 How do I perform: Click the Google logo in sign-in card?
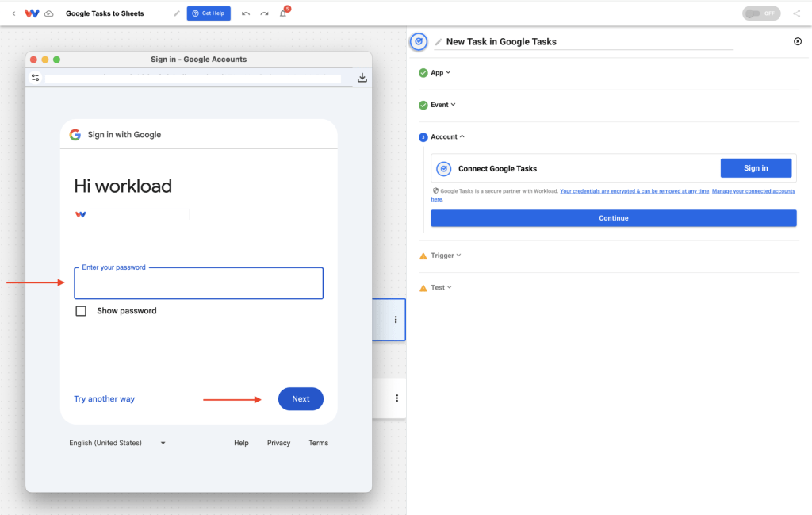[x=75, y=135]
